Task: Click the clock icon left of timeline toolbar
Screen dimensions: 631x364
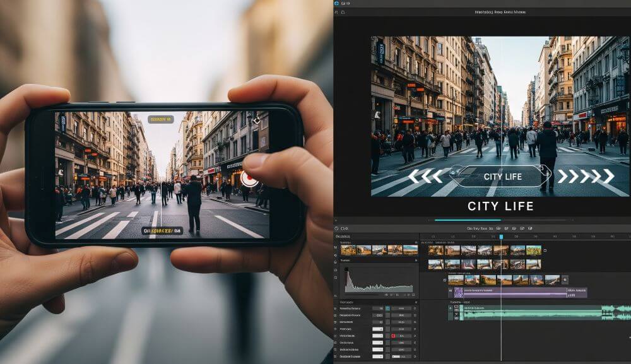Action: 336,228
